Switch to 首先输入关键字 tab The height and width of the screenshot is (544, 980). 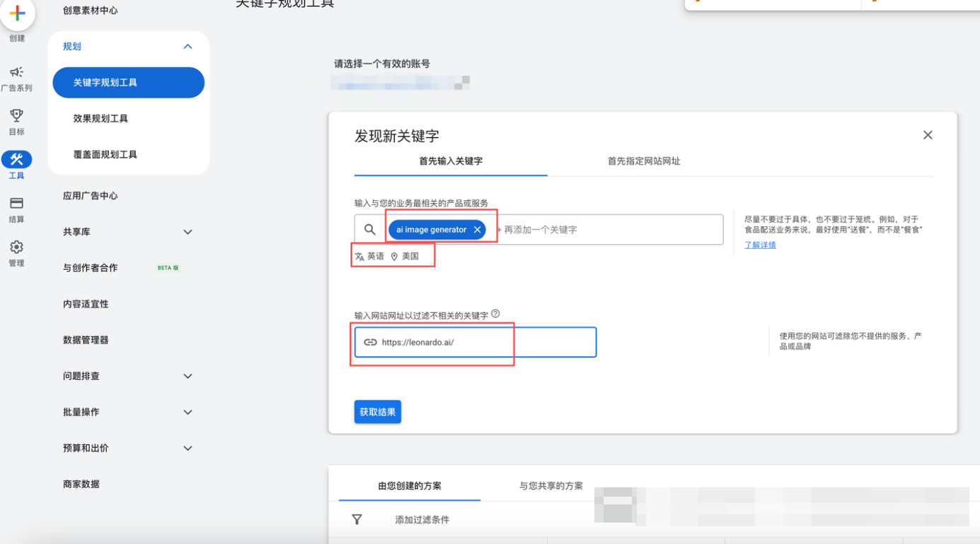pos(451,161)
